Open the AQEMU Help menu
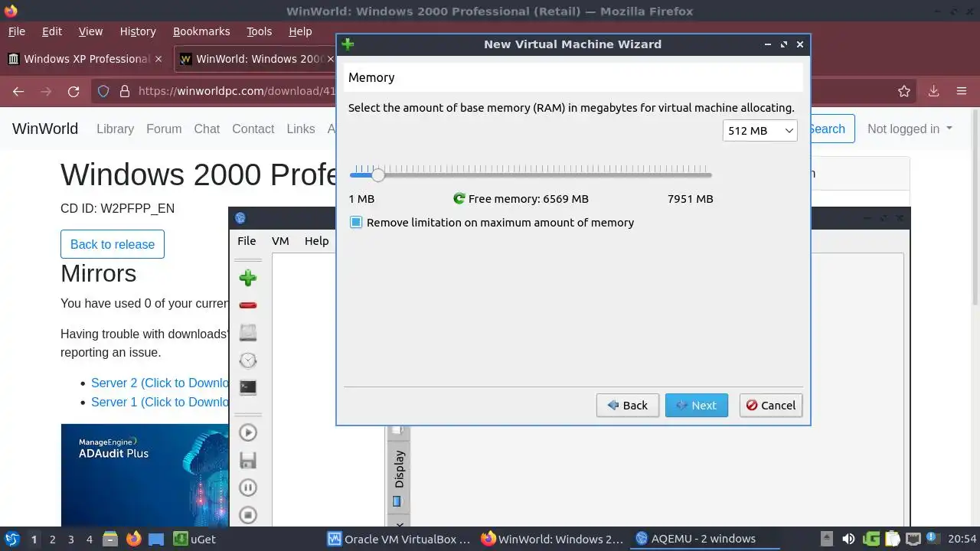 point(316,240)
